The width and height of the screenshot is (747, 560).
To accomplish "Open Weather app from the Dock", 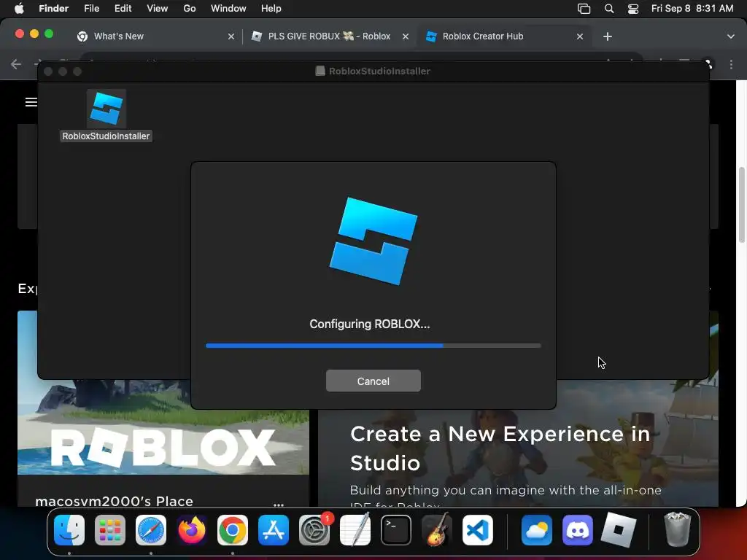I will [x=537, y=530].
